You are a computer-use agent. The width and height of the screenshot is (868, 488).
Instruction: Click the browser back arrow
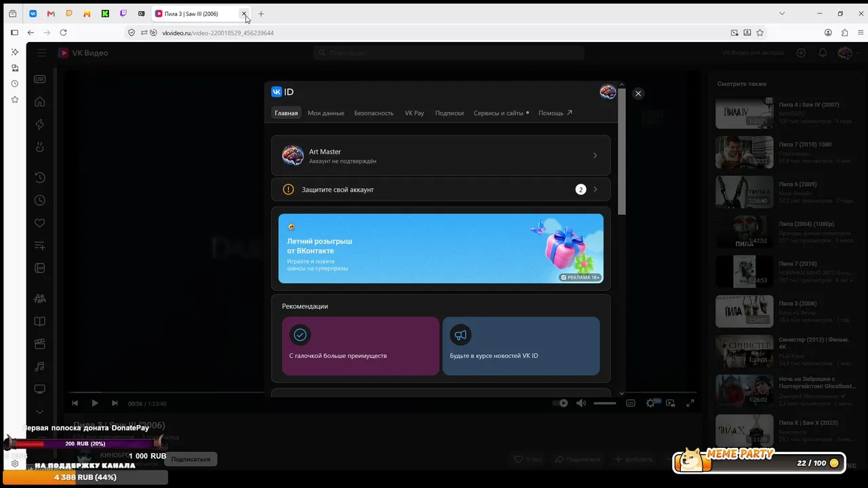pos(31,33)
